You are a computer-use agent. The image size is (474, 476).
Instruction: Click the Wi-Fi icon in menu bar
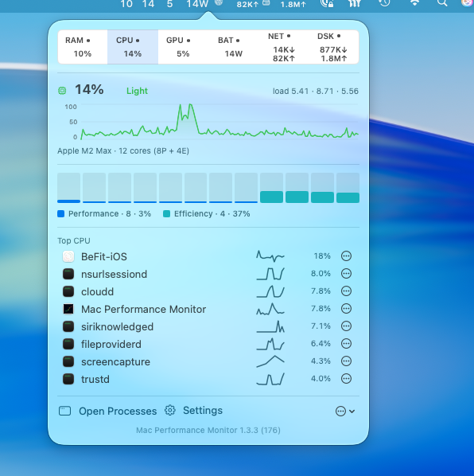[414, 3]
